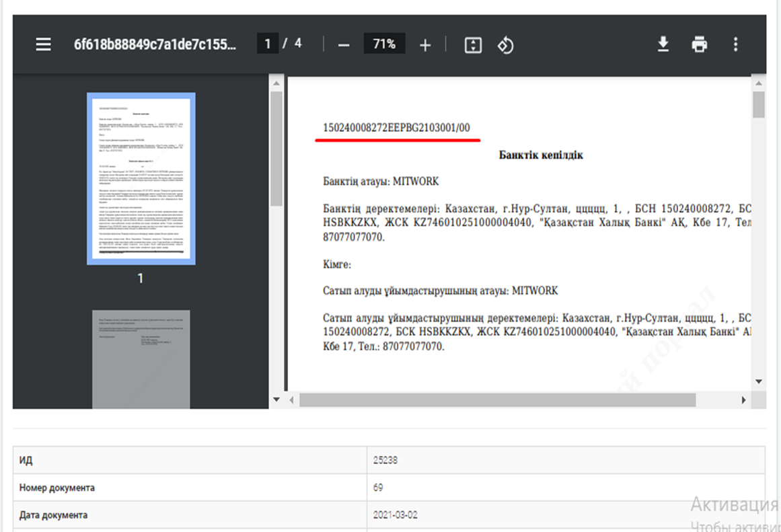This screenshot has height=532, width=781.
Task: Rotate the document counterclockwise
Action: (505, 45)
